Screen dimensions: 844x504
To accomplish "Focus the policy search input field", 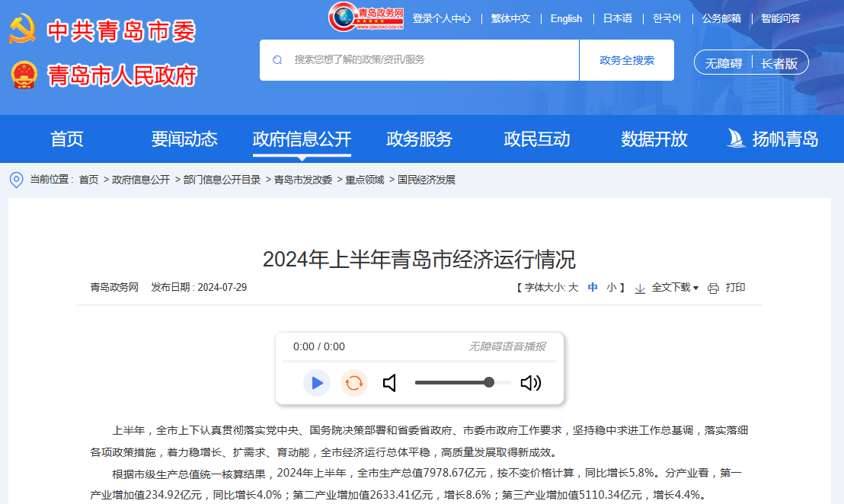I will point(430,60).
